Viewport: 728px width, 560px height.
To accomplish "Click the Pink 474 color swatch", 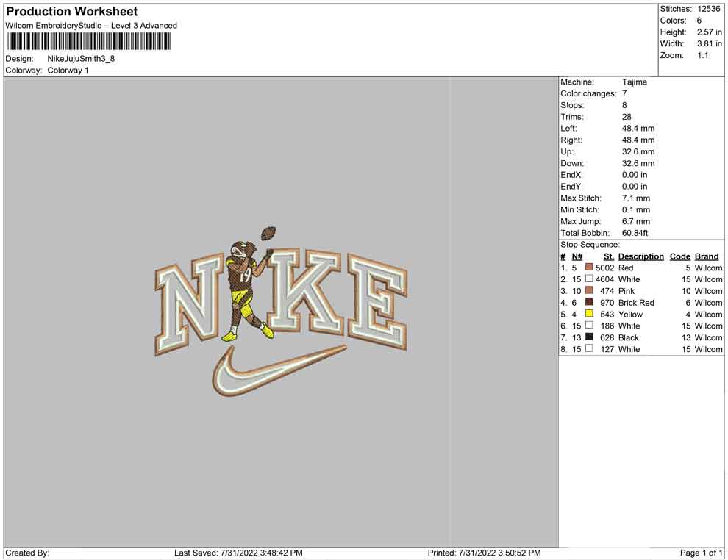I will [x=589, y=290].
